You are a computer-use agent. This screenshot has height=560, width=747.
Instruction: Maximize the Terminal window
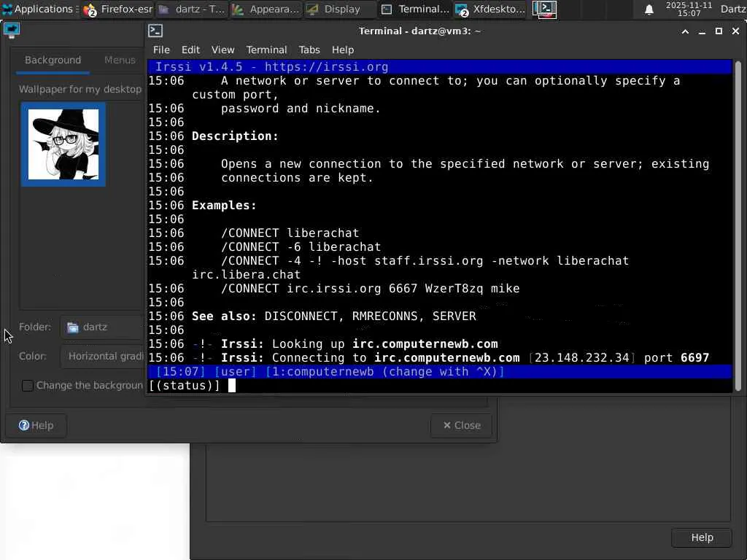[719, 31]
